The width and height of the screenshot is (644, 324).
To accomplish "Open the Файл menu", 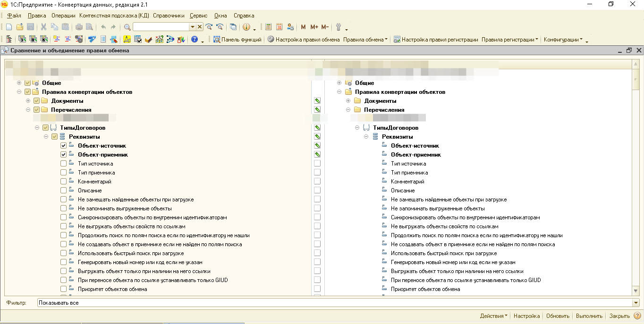I will click(14, 16).
